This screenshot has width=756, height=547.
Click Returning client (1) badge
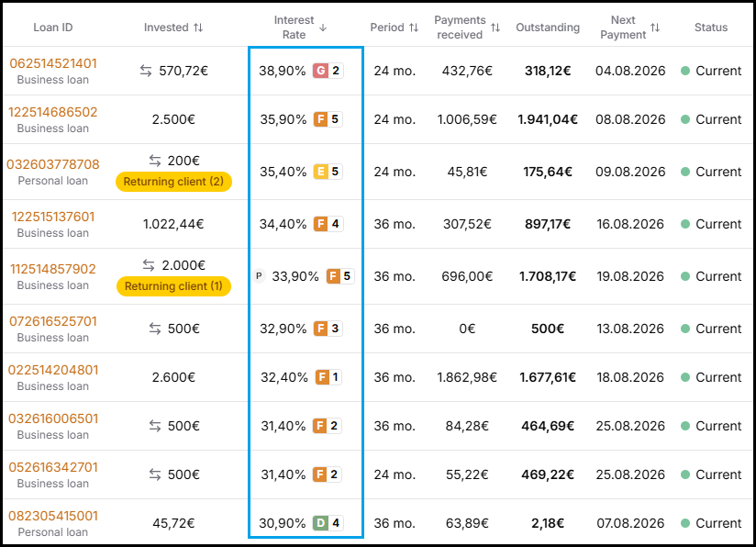click(x=173, y=286)
